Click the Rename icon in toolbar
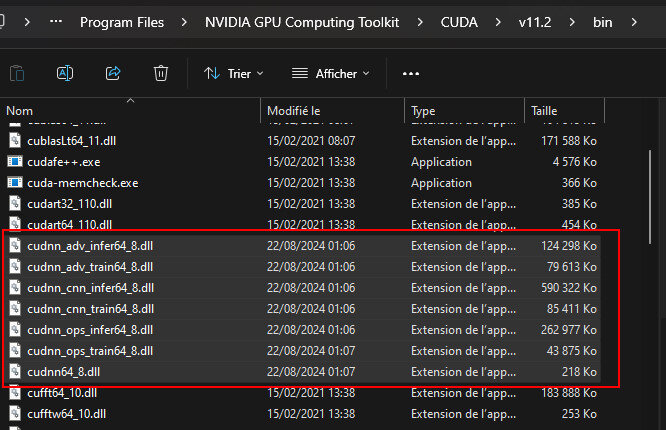The height and width of the screenshot is (430, 666). 65,73
